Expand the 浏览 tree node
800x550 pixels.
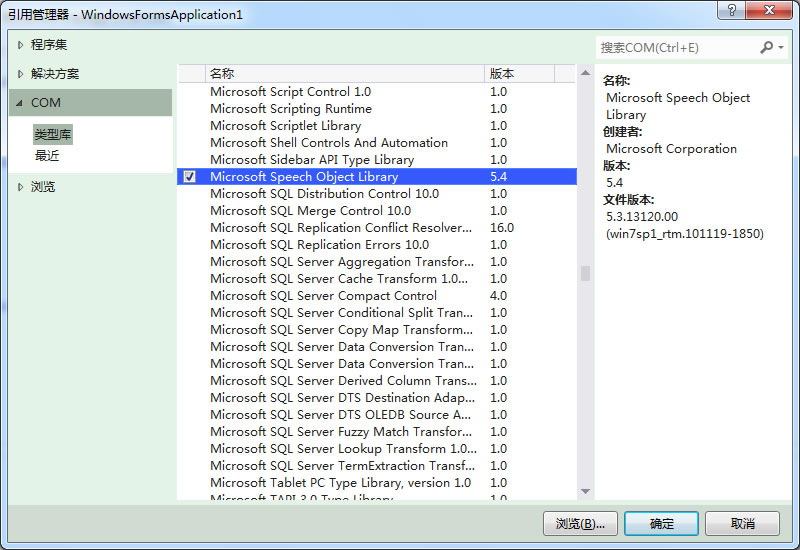20,187
